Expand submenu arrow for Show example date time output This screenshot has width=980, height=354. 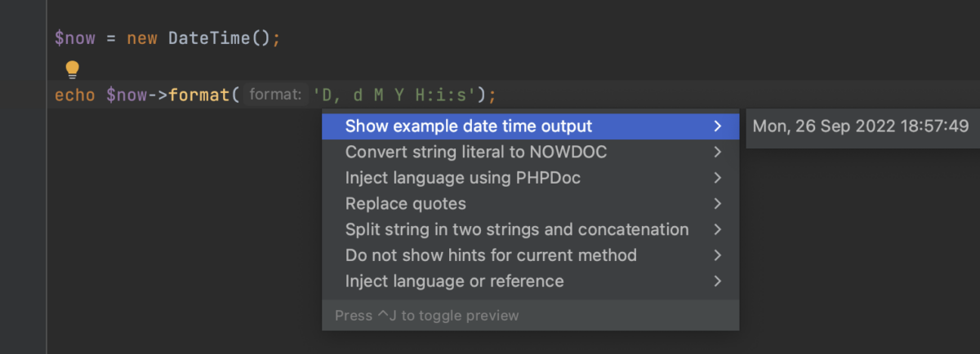[717, 126]
